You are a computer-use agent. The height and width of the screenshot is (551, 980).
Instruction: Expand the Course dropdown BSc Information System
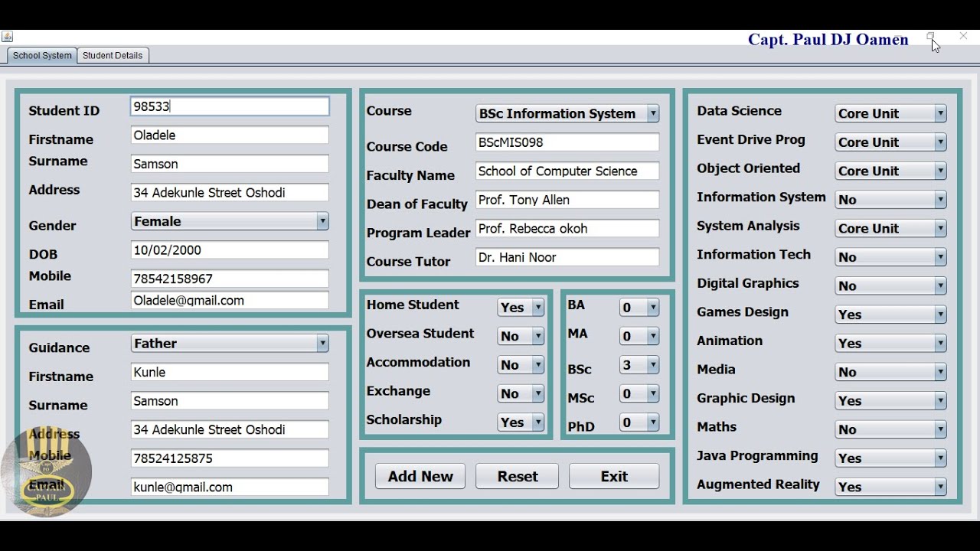pos(567,113)
